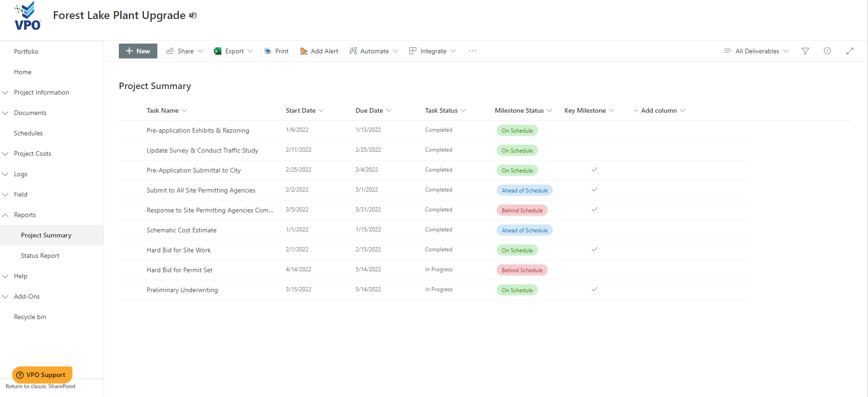868x397 pixels.
Task: Expand Help section chevron
Action: [6, 276]
